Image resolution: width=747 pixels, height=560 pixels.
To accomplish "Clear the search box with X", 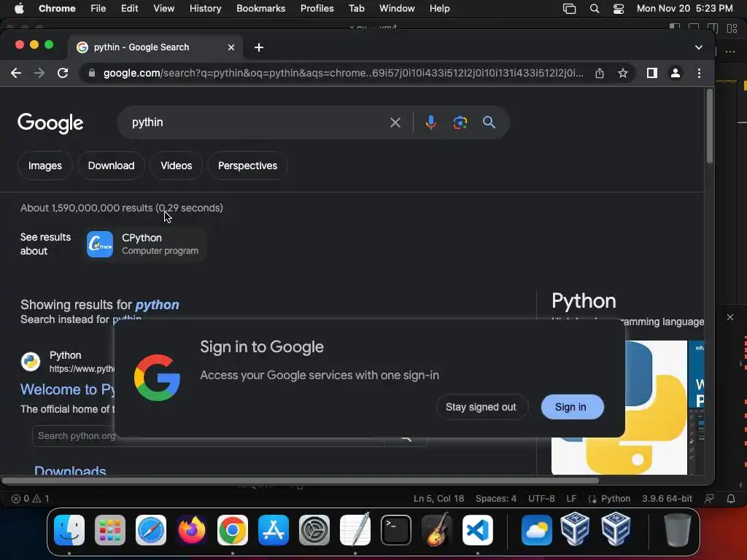I will click(395, 122).
